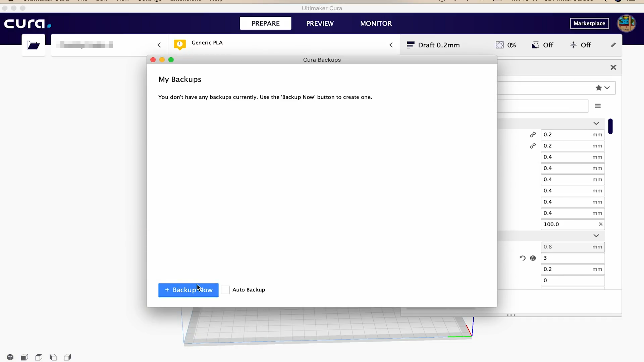644x362 pixels.
Task: Collapse the first settings category chevron
Action: [x=596, y=123]
